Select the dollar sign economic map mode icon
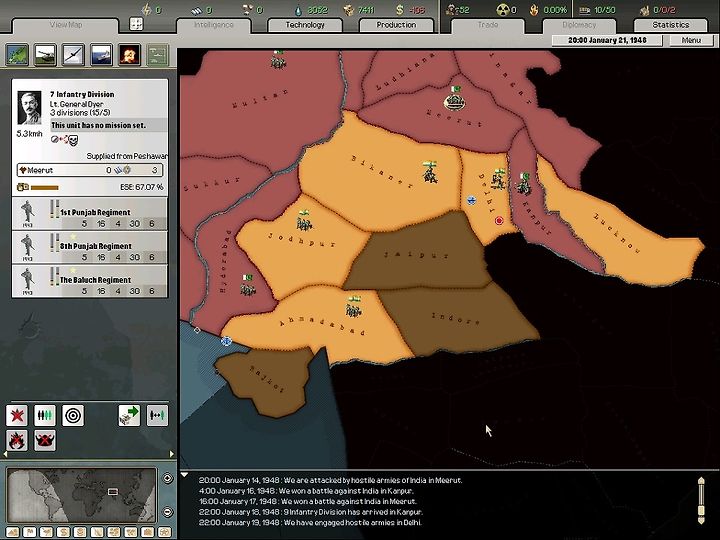The width and height of the screenshot is (720, 540). click(x=63, y=532)
